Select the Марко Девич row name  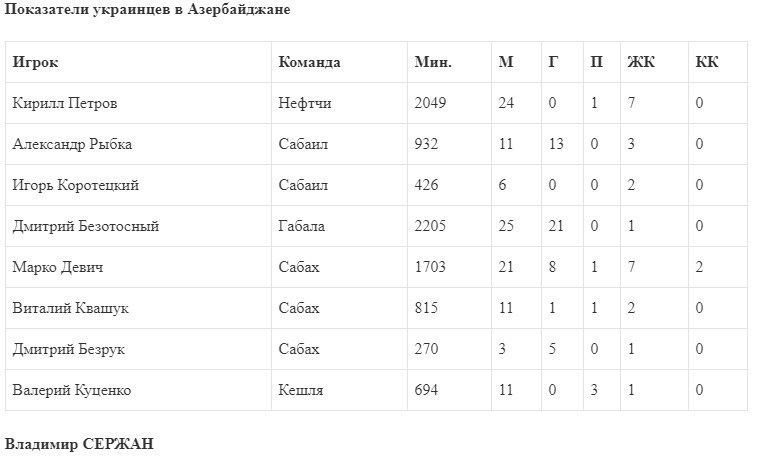[x=58, y=267]
